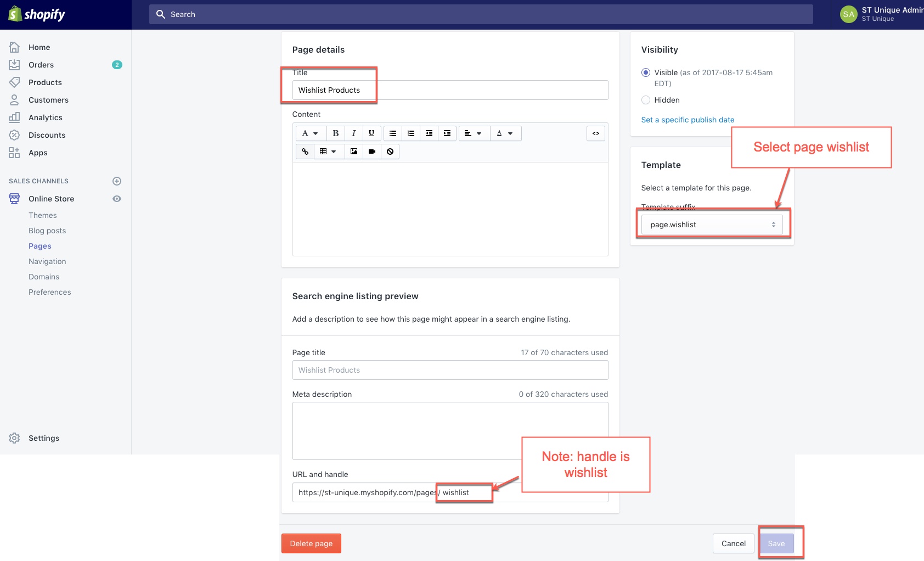Click the Shopify logo
Screen dimensions: 924x561
click(x=37, y=14)
